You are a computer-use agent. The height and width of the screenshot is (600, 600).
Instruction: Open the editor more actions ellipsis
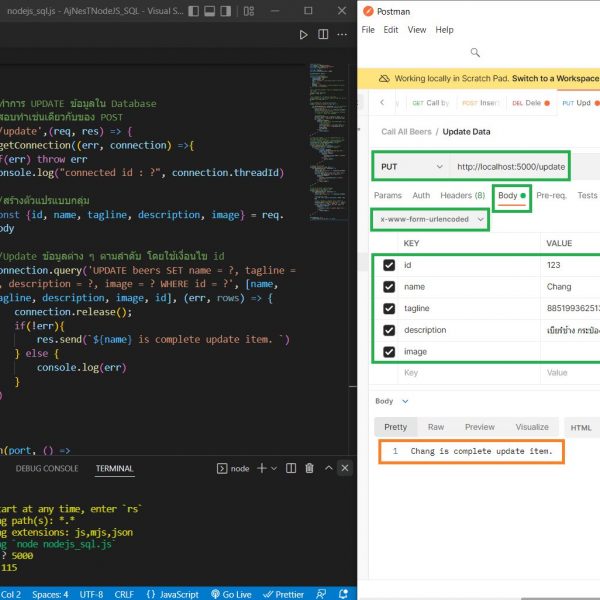(x=344, y=35)
